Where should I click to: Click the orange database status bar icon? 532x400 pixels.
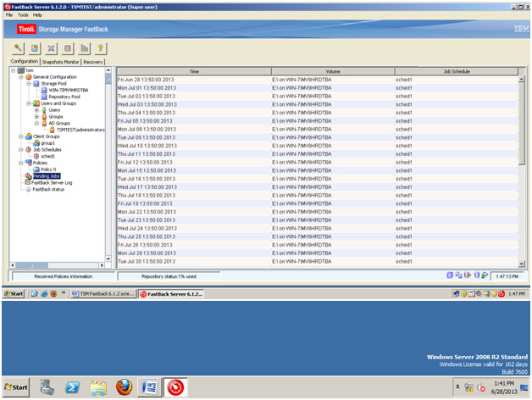pyautogui.click(x=468, y=275)
